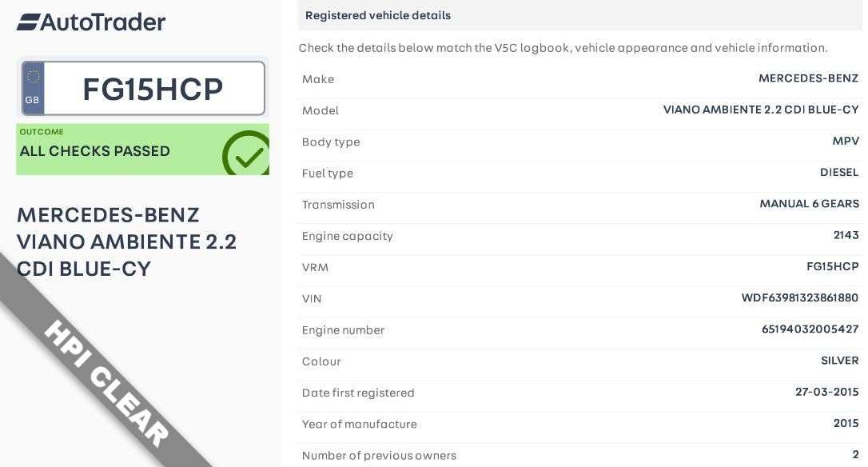This screenshot has height=467, width=868.
Task: Click the VRM value FG15HCP in table
Action: pos(832,266)
